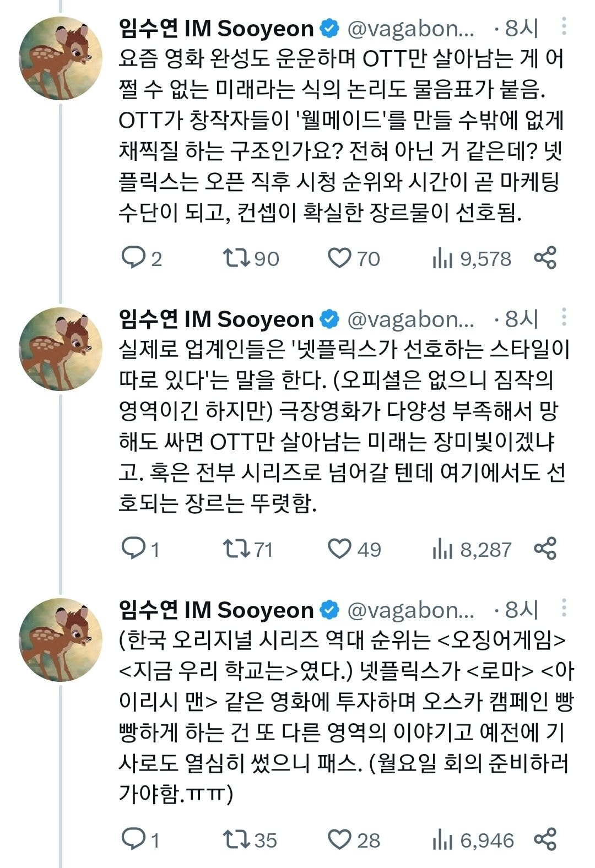Open the reply icon on the first tweet
The width and height of the screenshot is (595, 868).
[x=133, y=257]
